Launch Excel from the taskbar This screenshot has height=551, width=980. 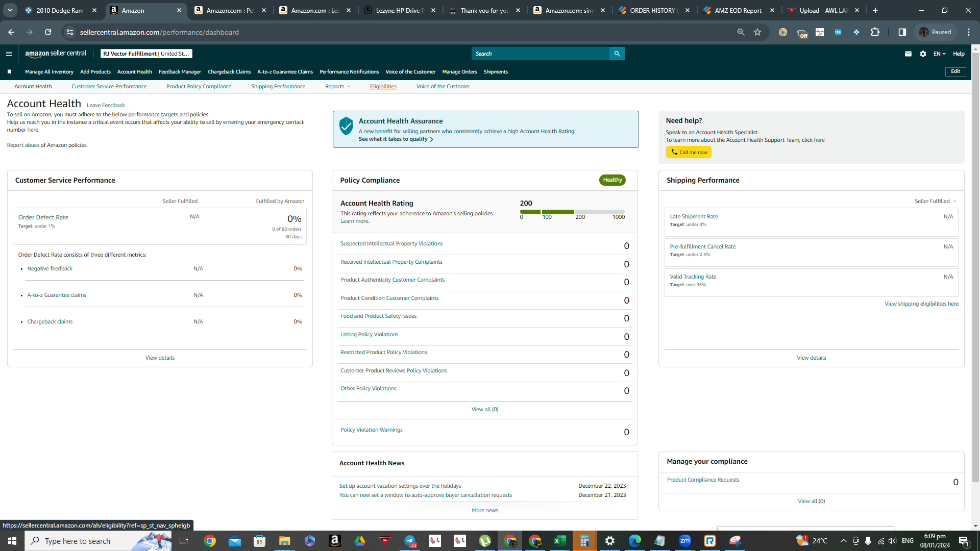pyautogui.click(x=560, y=541)
